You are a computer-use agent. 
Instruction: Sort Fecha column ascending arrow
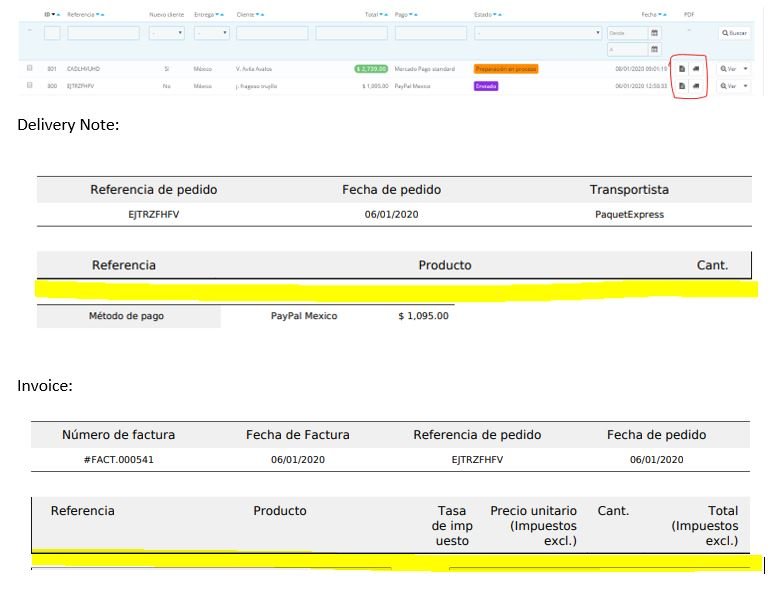click(664, 14)
